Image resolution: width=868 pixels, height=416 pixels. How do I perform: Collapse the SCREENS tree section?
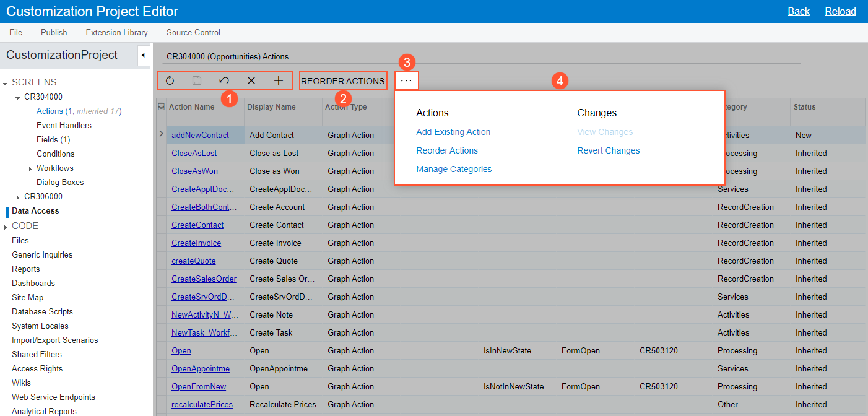pyautogui.click(x=6, y=83)
